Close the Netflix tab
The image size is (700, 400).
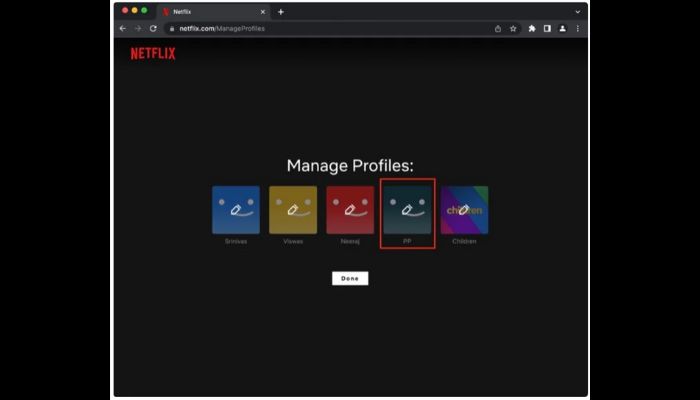pyautogui.click(x=262, y=12)
